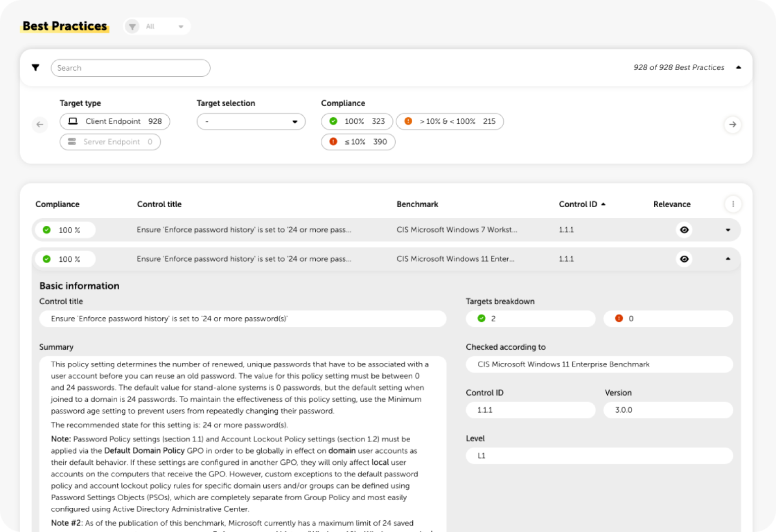The image size is (776, 532).
Task: Collapse the Windows 11 benchmark row details
Action: pos(728,259)
